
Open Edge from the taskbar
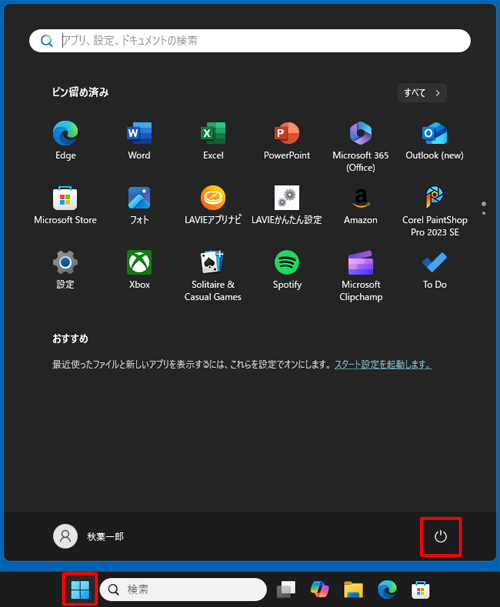click(x=387, y=590)
